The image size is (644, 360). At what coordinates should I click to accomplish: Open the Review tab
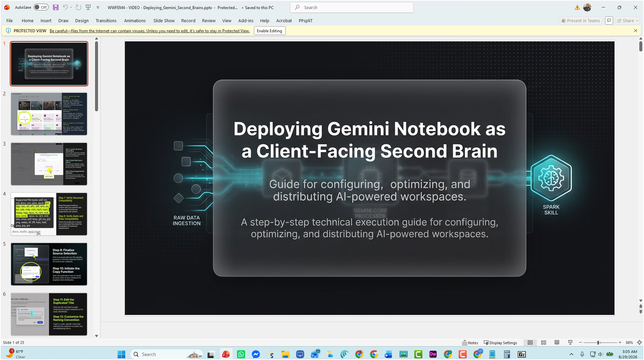(x=209, y=21)
